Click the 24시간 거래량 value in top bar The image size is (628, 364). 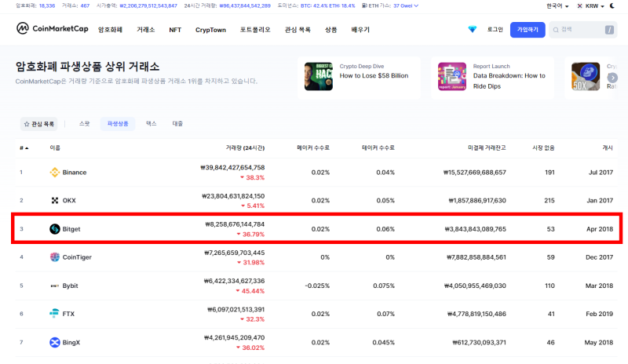click(x=244, y=5)
